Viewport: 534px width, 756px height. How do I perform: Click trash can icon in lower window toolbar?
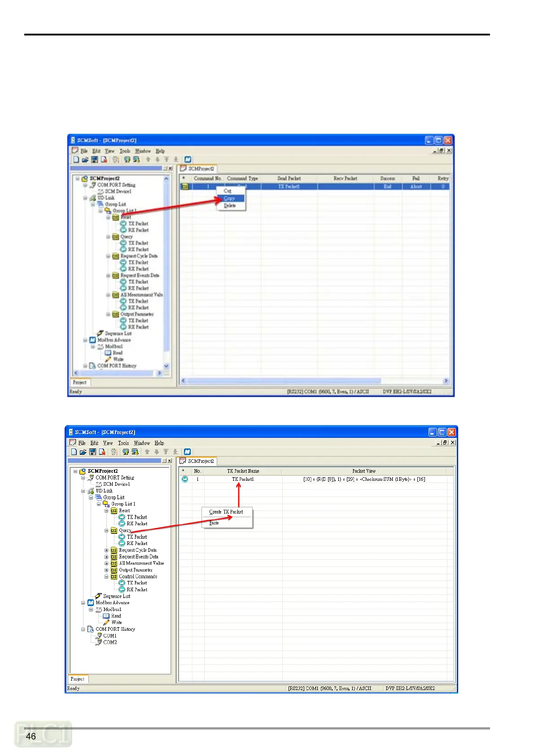coord(114,452)
